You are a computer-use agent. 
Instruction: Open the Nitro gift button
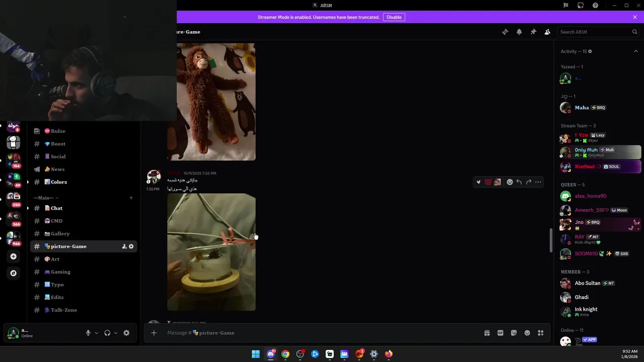[487, 333]
